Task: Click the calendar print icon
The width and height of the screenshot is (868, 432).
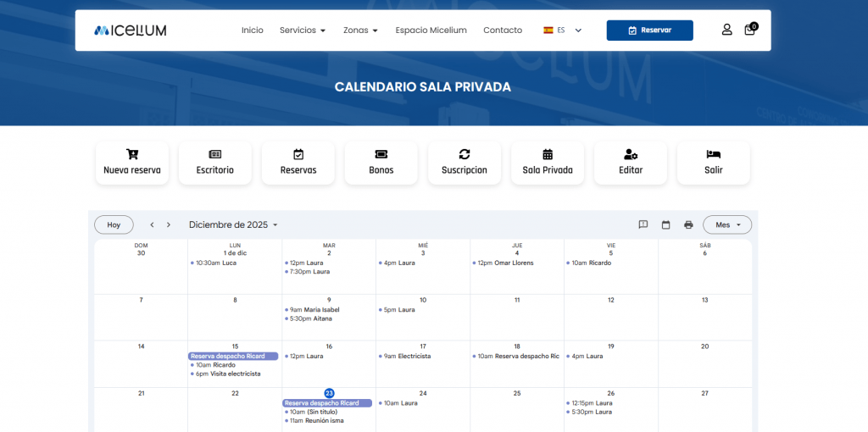Action: [688, 224]
